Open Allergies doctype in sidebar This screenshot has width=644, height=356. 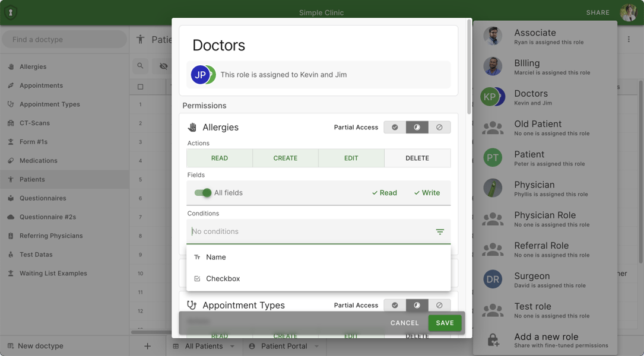(x=65, y=66)
